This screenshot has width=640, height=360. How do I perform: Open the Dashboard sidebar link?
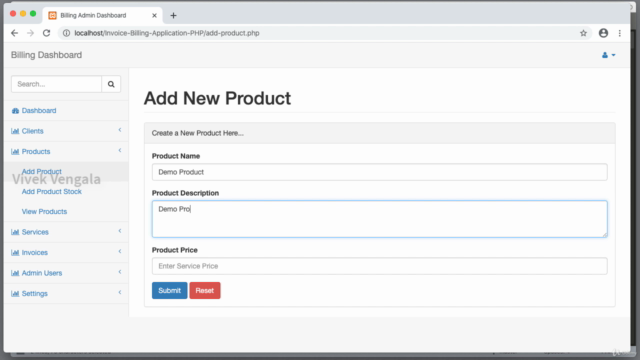(39, 111)
